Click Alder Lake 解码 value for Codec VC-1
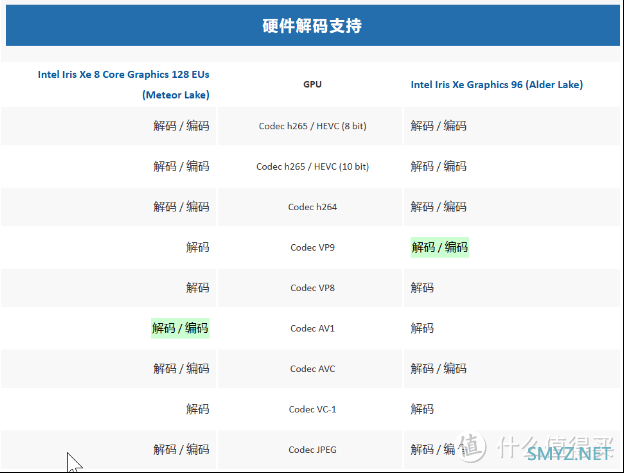The height and width of the screenshot is (473, 624). [422, 409]
